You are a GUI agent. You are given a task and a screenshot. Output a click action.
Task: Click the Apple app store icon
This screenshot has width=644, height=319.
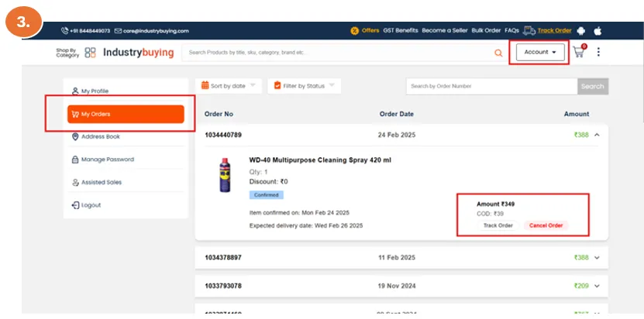pyautogui.click(x=598, y=30)
